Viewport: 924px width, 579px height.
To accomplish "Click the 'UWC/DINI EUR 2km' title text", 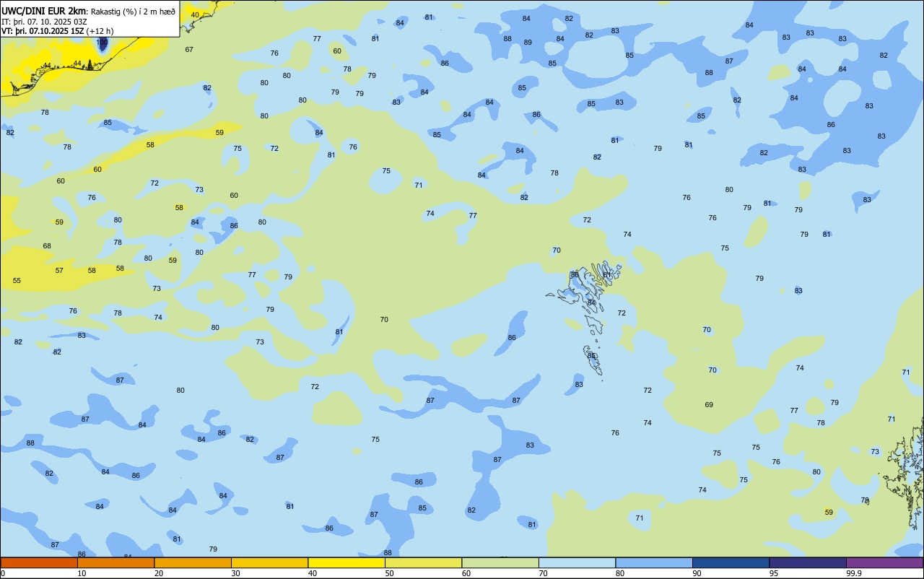I will click(x=43, y=11).
